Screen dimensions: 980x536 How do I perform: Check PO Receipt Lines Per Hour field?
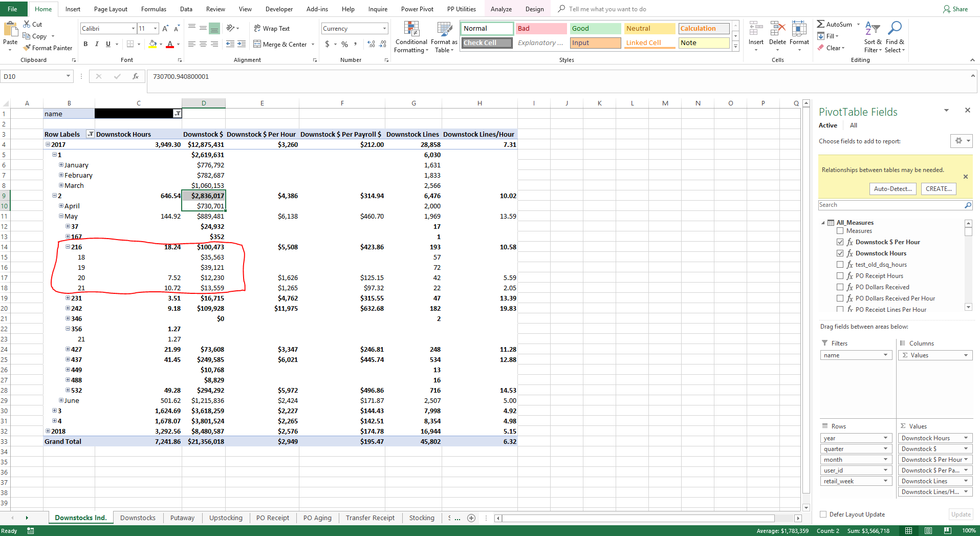[840, 309]
